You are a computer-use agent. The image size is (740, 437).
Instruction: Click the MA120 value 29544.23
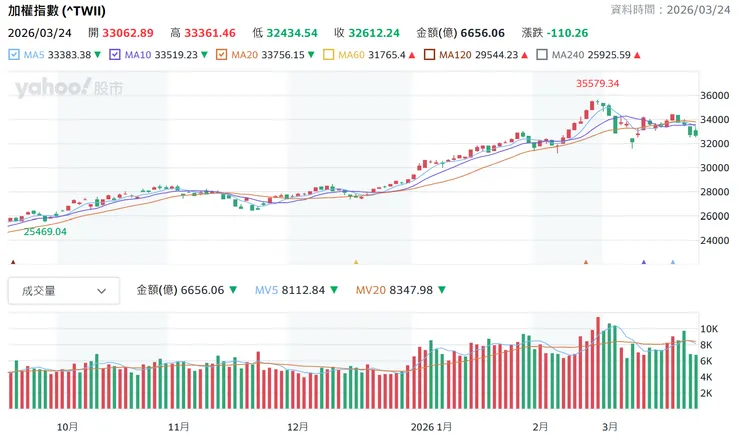[496, 55]
